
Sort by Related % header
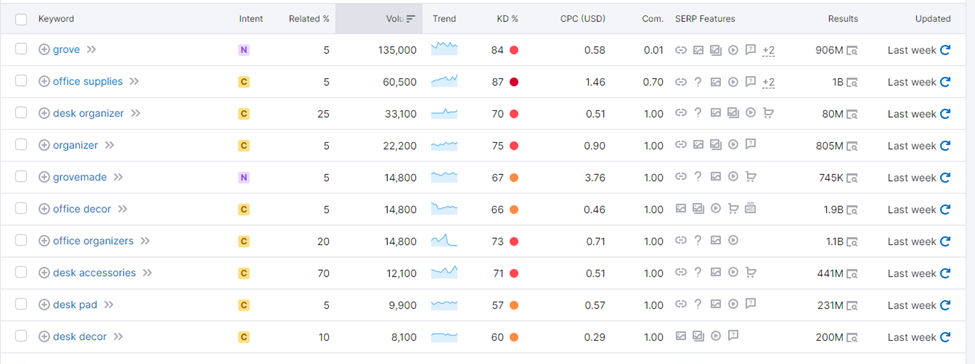click(309, 19)
